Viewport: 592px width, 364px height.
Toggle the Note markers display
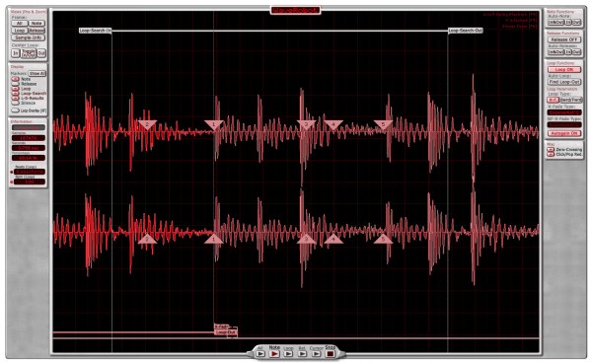point(16,79)
